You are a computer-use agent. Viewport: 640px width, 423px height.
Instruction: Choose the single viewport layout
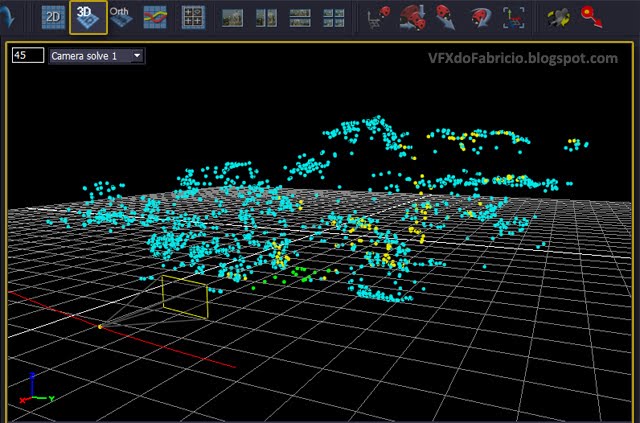click(x=233, y=18)
